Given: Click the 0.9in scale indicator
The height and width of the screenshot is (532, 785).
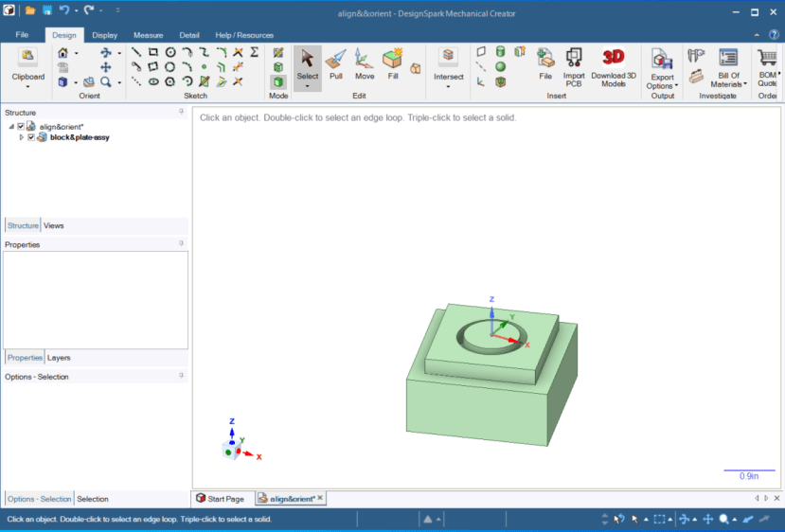Looking at the screenshot, I should click(749, 476).
